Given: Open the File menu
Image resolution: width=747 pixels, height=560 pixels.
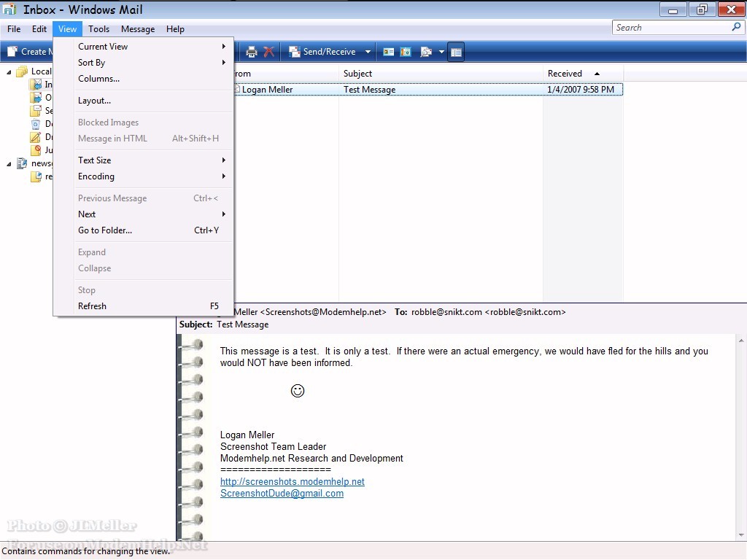Looking at the screenshot, I should click(x=14, y=29).
